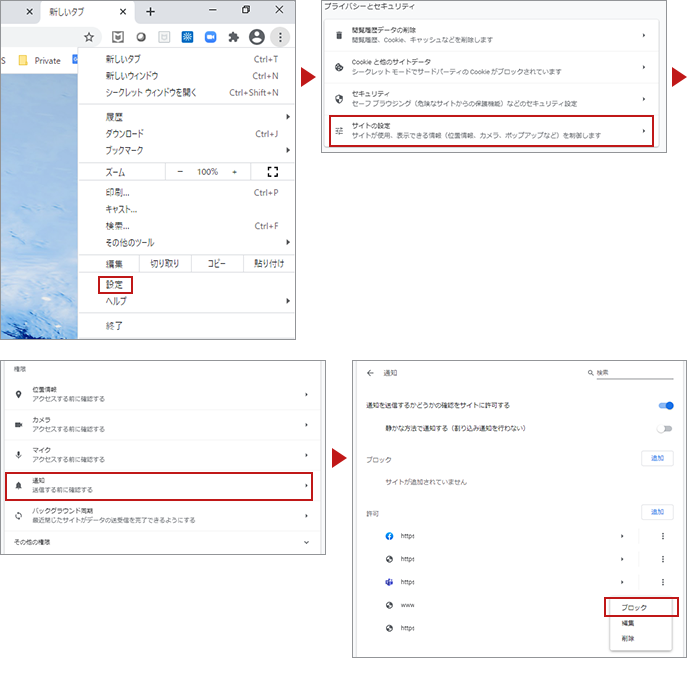Click 追加 button in the ブロック section
687x673 pixels.
click(656, 458)
